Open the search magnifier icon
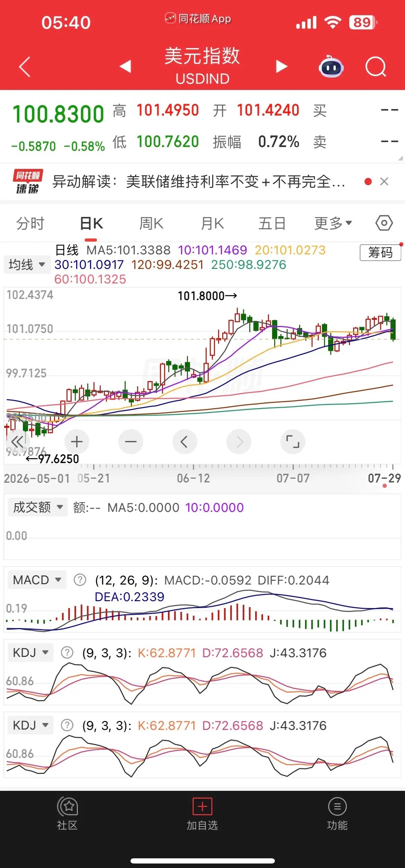This screenshot has height=868, width=405. click(x=376, y=66)
